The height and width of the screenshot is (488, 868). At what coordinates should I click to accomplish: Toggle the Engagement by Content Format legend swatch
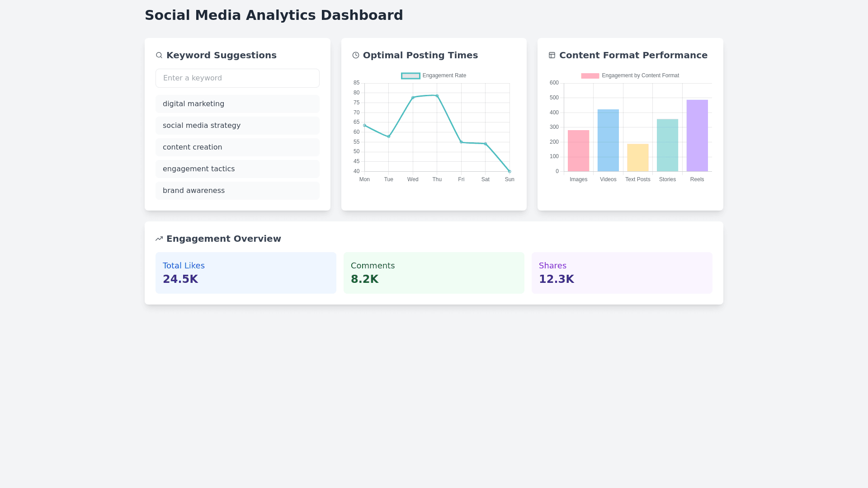tap(590, 76)
